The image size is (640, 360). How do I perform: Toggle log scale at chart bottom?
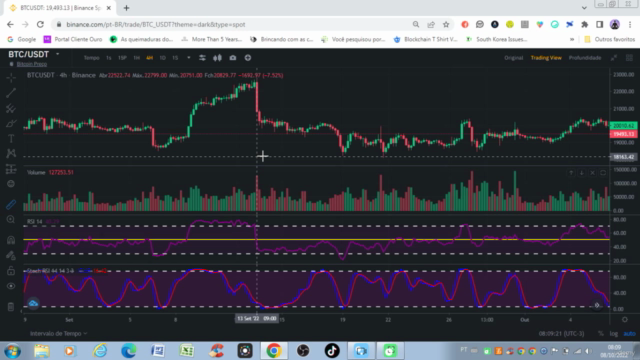tap(613, 334)
